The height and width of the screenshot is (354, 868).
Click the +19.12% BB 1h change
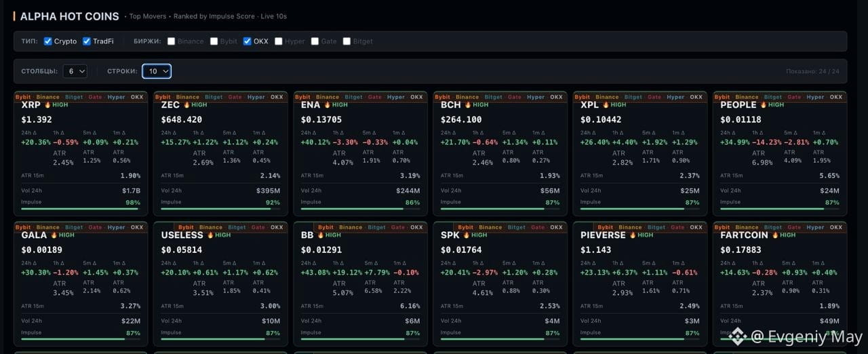click(349, 273)
